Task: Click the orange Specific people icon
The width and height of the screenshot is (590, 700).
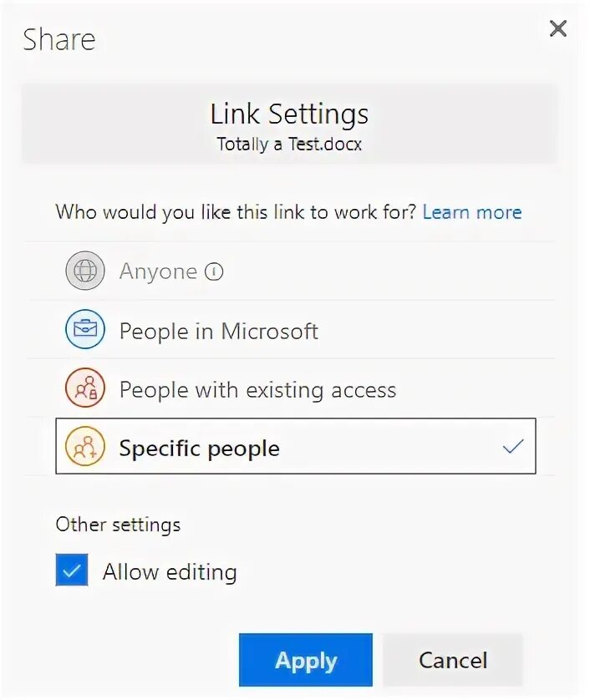Action: click(85, 446)
